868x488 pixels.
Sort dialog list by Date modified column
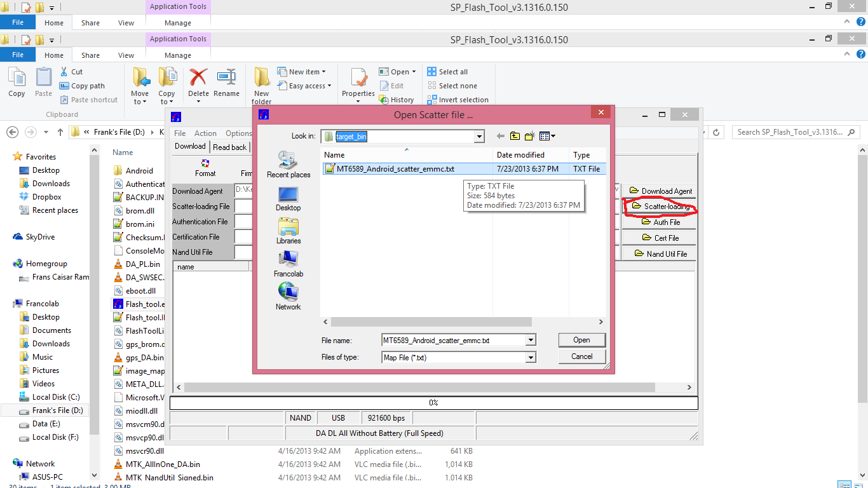coord(531,155)
